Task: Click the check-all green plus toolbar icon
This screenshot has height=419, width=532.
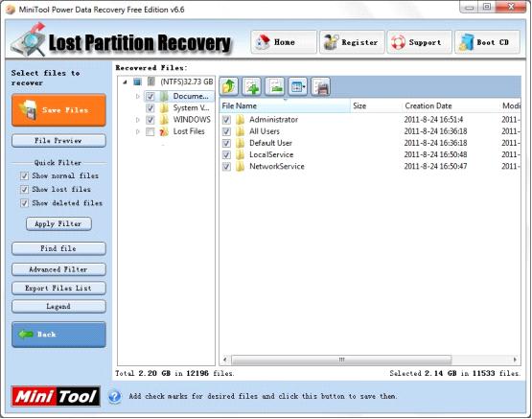Action: 252,86
